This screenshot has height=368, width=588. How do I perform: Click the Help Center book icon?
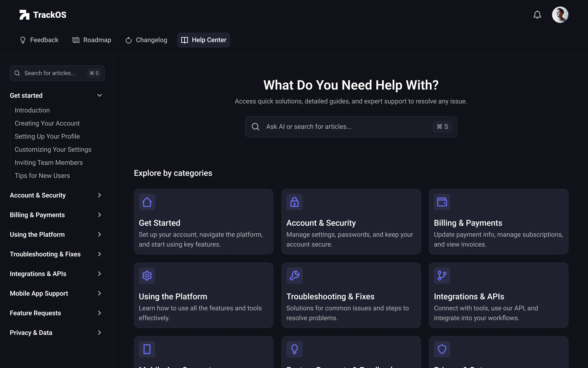tap(184, 40)
